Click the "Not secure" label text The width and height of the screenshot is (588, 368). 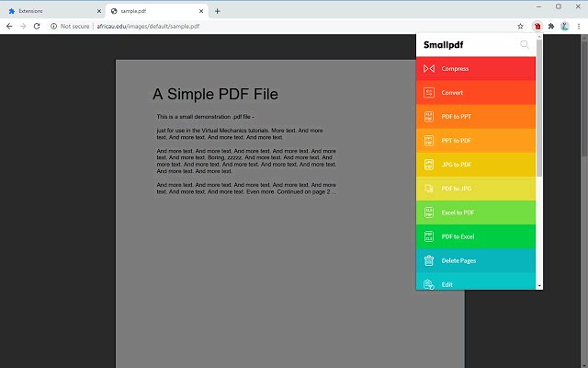pos(75,27)
